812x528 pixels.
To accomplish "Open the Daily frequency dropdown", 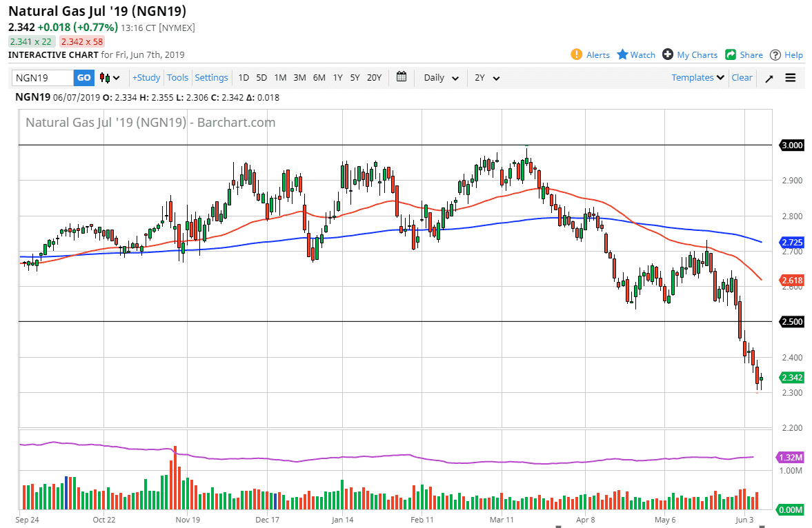I will point(442,78).
